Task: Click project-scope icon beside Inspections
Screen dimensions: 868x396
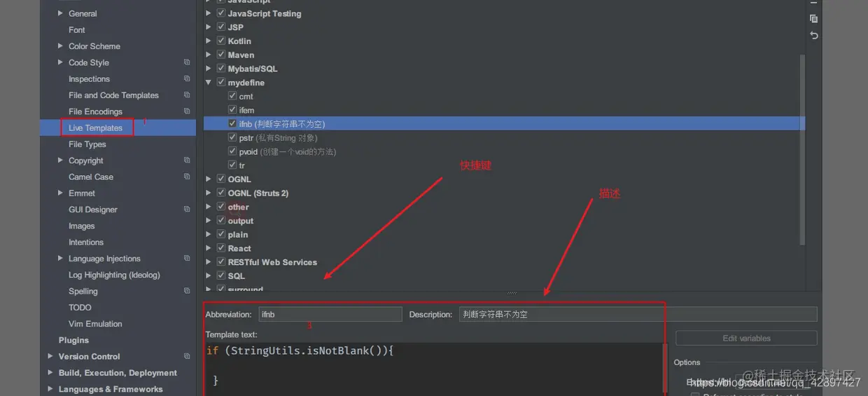Action: coord(187,78)
